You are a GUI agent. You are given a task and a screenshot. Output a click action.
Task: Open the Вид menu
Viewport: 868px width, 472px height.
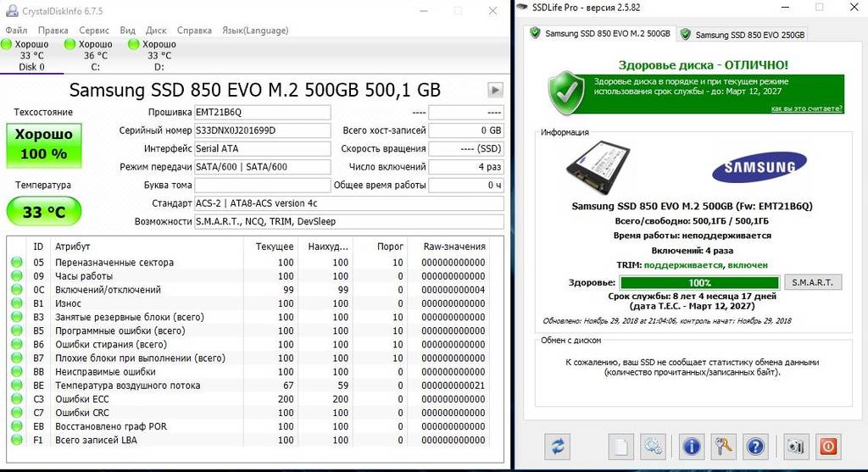click(x=127, y=31)
